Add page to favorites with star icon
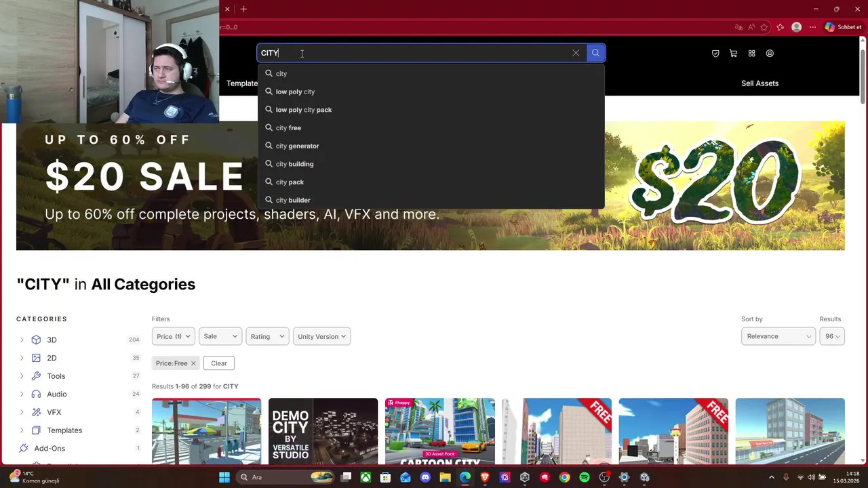This screenshot has height=488, width=868. click(764, 27)
